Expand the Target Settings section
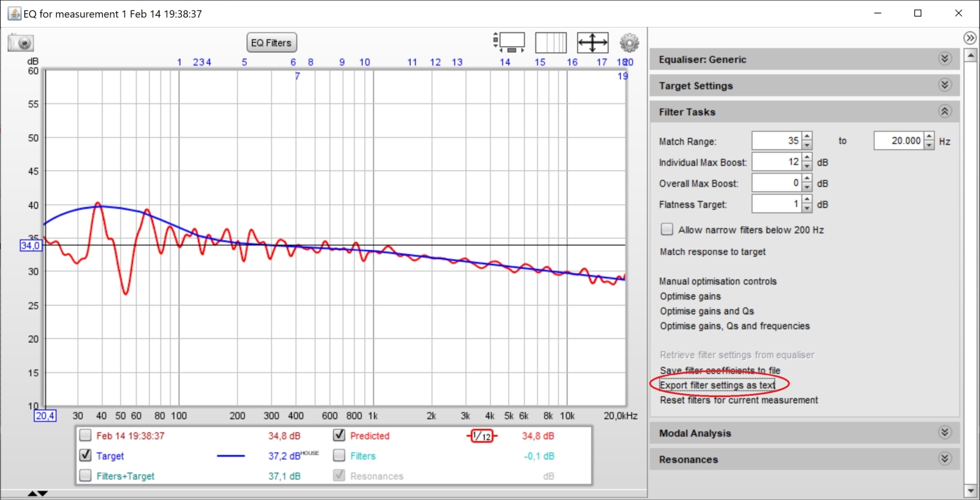Viewport: 980px width, 500px height. pyautogui.click(x=944, y=85)
